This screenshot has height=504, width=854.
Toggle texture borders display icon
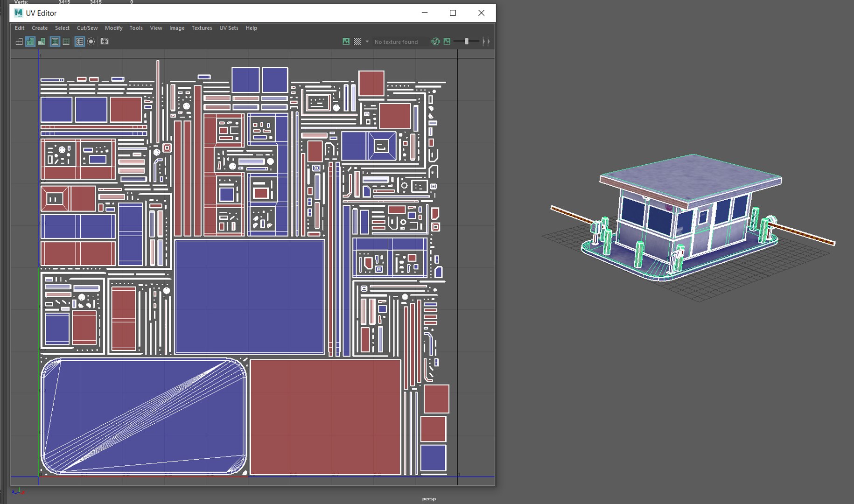(55, 42)
